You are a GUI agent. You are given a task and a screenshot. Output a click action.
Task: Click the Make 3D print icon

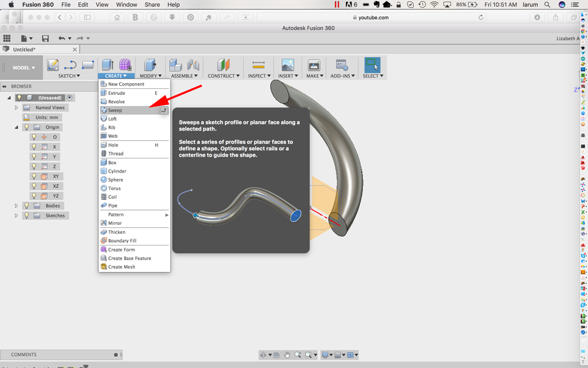314,65
